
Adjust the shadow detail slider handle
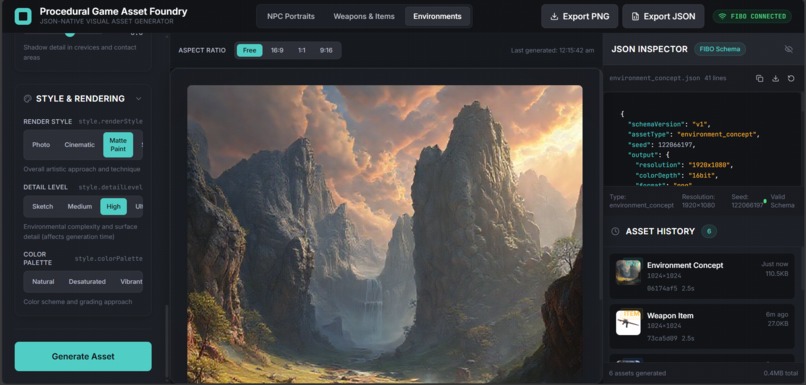pos(70,33)
